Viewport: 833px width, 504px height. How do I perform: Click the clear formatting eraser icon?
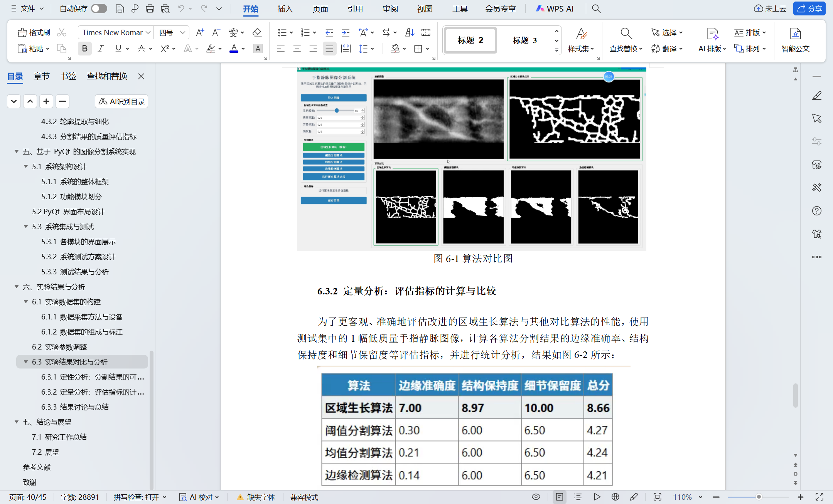[x=257, y=32]
